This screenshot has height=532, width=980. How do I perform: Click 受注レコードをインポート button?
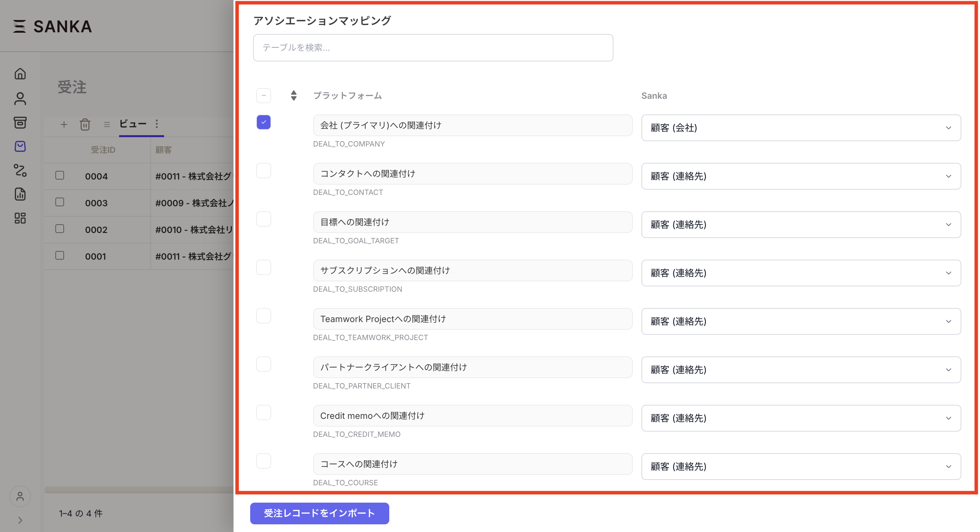click(319, 513)
